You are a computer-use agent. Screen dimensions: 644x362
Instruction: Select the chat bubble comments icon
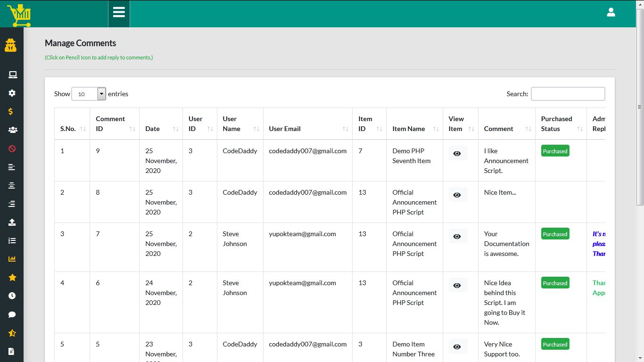pos(12,314)
